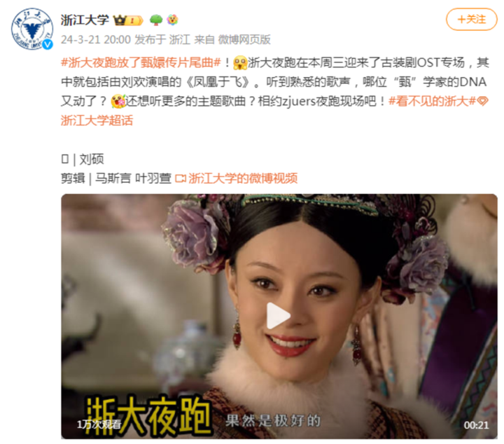Click the 00:21 video duration label
The width and height of the screenshot is (504, 444).
476,425
